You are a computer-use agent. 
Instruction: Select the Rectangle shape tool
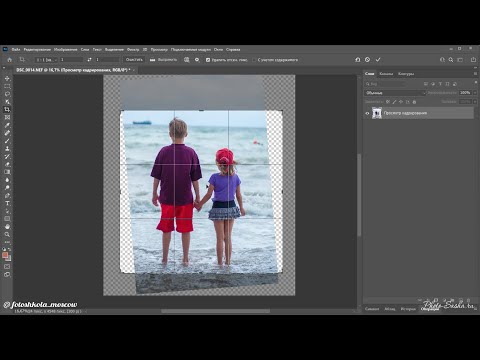(x=7, y=219)
